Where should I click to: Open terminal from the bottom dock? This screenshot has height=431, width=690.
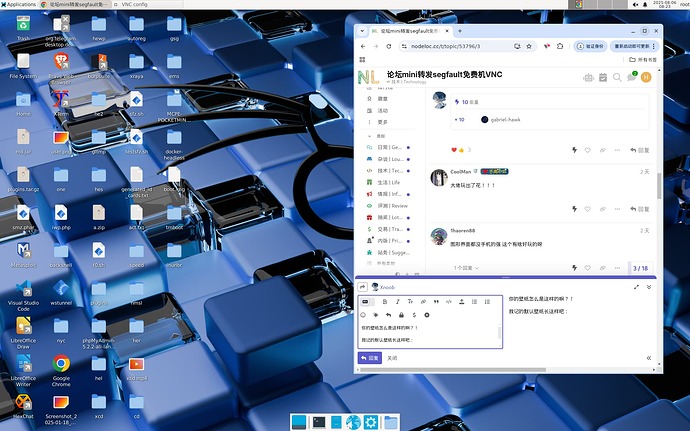click(x=319, y=422)
